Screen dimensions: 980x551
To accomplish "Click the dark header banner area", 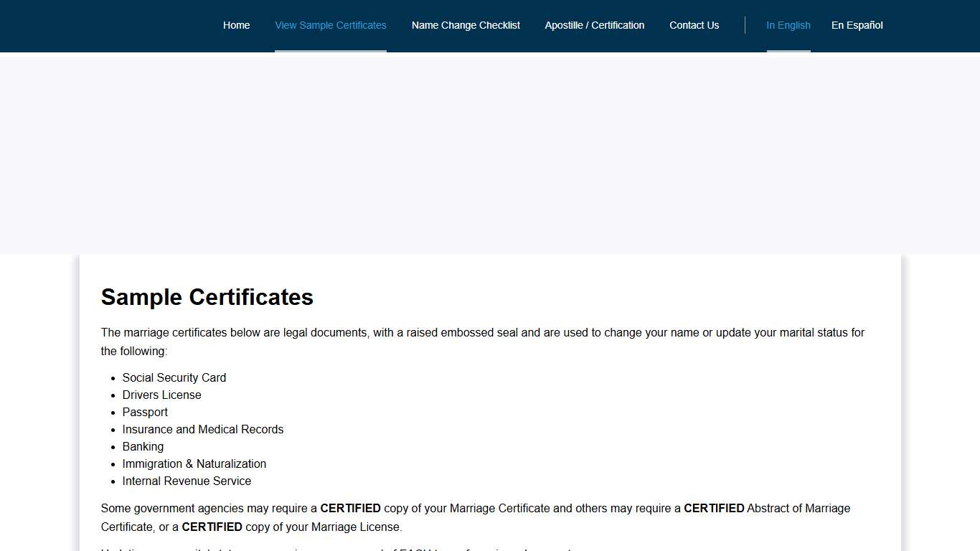I will 108,26.
